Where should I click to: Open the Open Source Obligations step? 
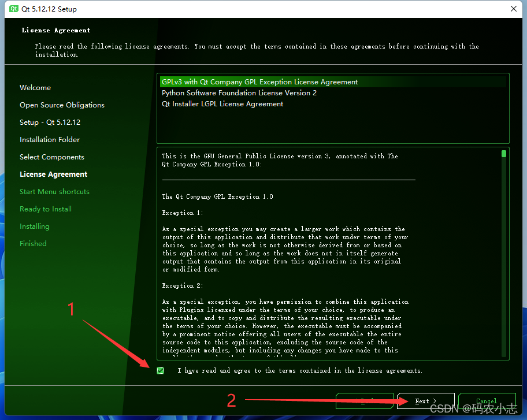coord(62,105)
